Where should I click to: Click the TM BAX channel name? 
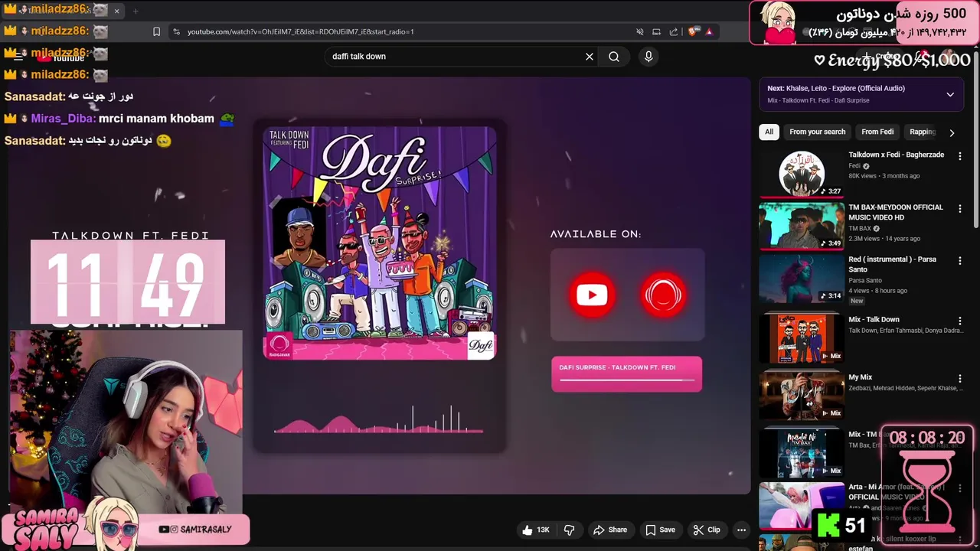tap(860, 228)
